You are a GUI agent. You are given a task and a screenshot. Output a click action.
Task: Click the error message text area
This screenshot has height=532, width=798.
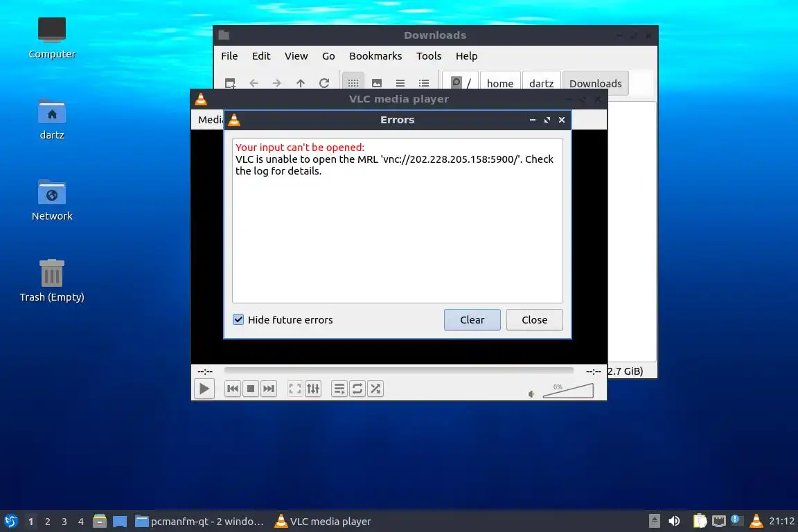click(398, 220)
